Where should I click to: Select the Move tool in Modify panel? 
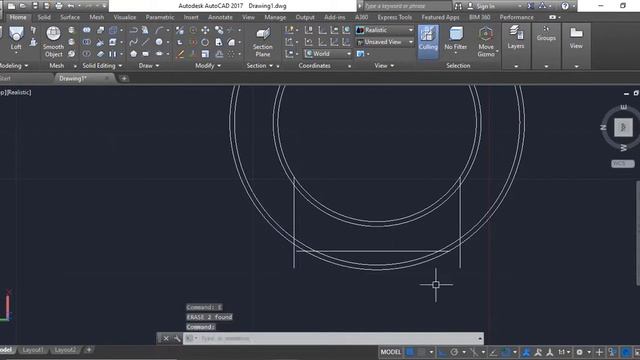(205, 30)
